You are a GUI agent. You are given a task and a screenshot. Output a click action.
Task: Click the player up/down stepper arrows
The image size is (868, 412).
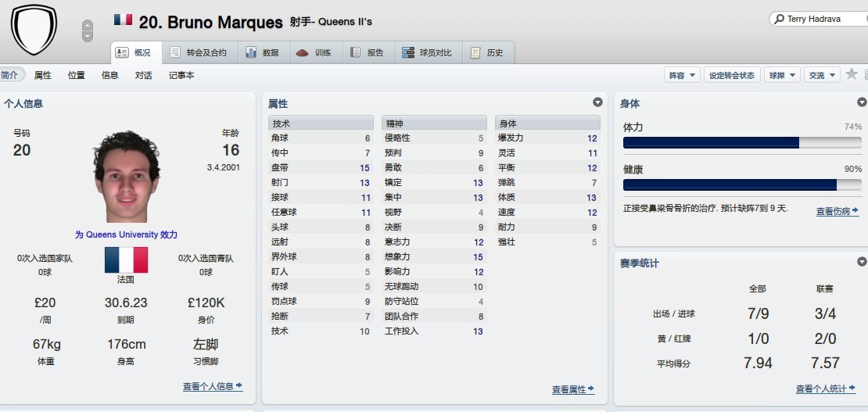pyautogui.click(x=88, y=31)
